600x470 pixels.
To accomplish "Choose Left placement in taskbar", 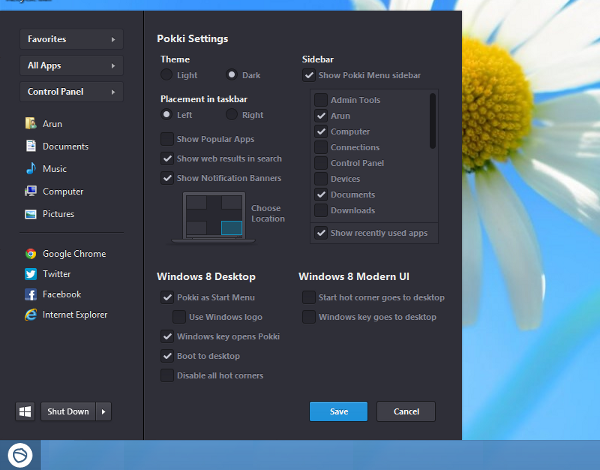I will (x=166, y=114).
